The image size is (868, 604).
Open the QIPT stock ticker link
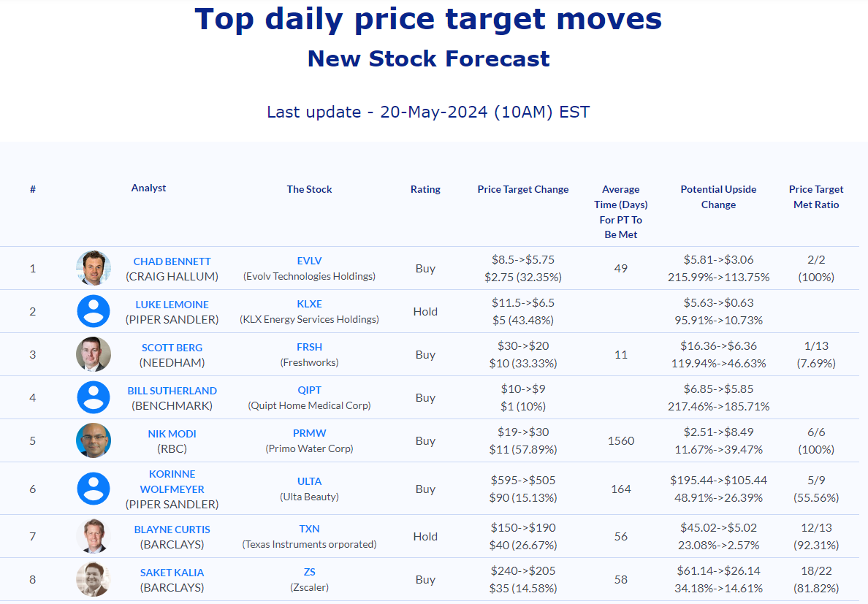click(310, 390)
